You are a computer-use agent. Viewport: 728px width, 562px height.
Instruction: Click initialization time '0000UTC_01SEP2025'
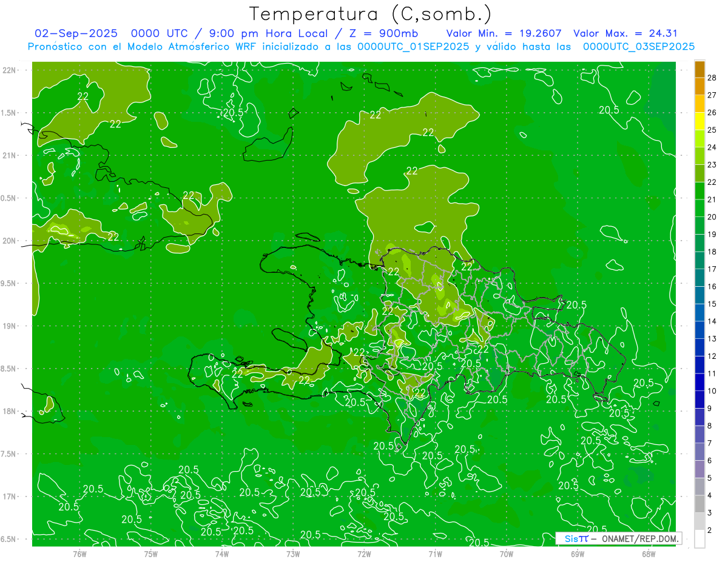(x=413, y=46)
